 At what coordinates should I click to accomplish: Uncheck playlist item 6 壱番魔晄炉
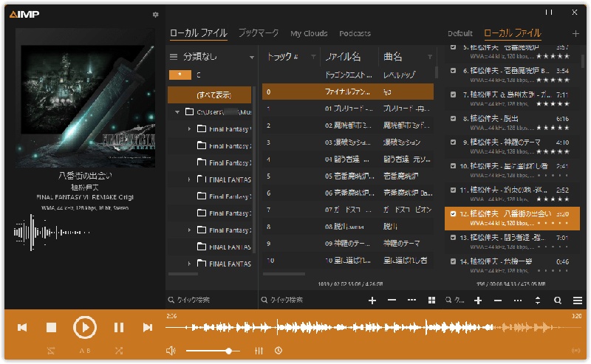[x=453, y=70]
